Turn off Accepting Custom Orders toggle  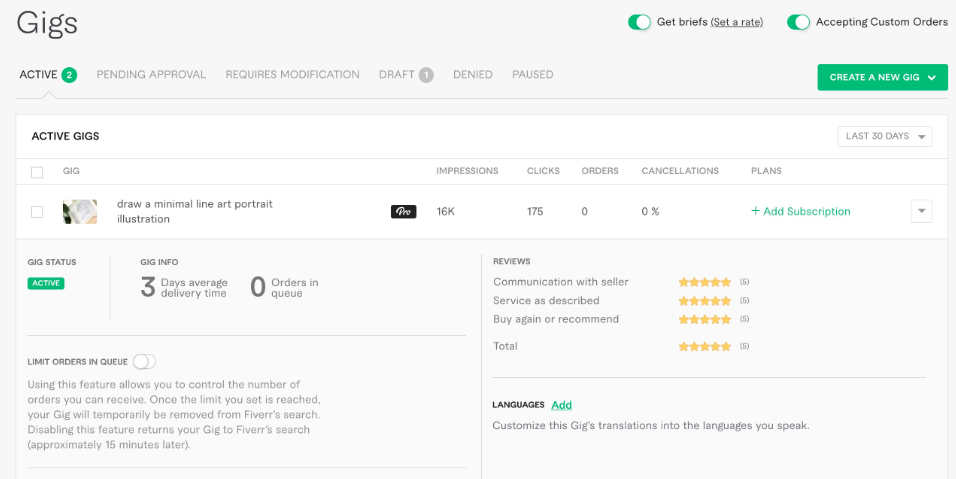point(798,23)
